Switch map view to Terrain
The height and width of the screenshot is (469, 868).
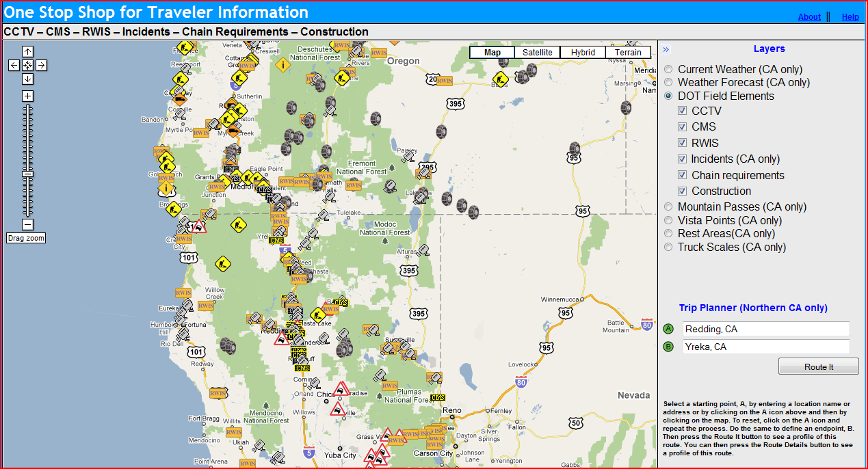pyautogui.click(x=627, y=53)
